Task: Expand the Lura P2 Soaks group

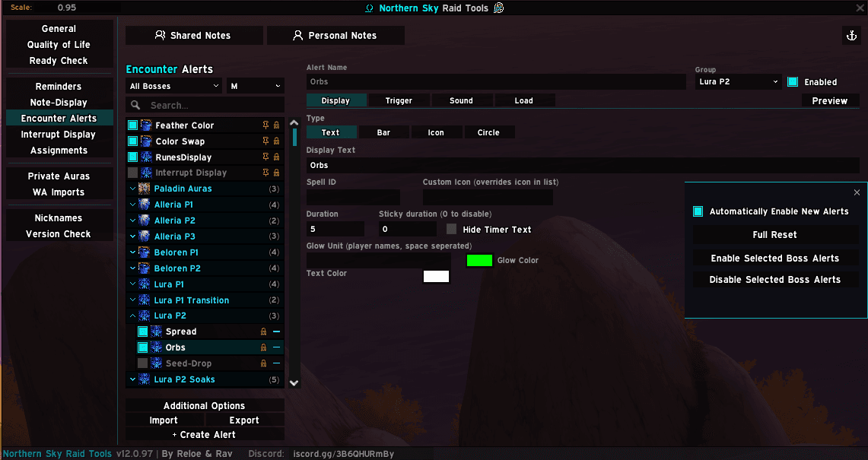Action: pos(133,379)
